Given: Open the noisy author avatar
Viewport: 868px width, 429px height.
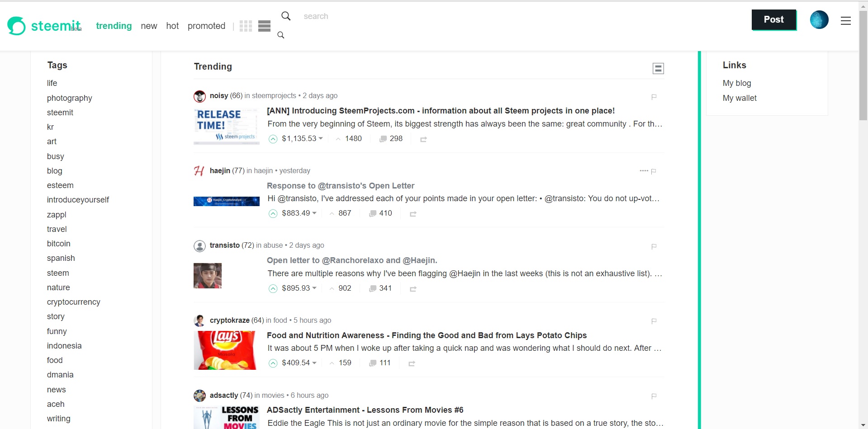Looking at the screenshot, I should 199,96.
